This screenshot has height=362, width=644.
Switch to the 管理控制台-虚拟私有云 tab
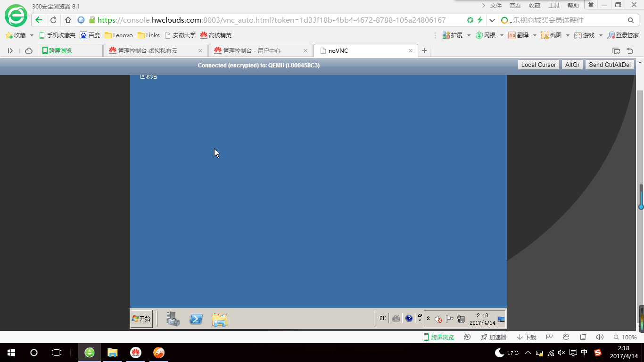pos(156,50)
